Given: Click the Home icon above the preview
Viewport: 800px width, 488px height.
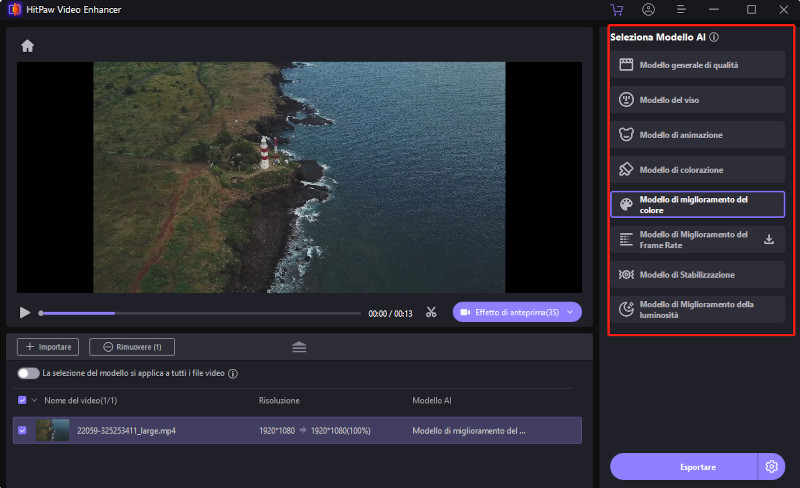Looking at the screenshot, I should coord(27,46).
